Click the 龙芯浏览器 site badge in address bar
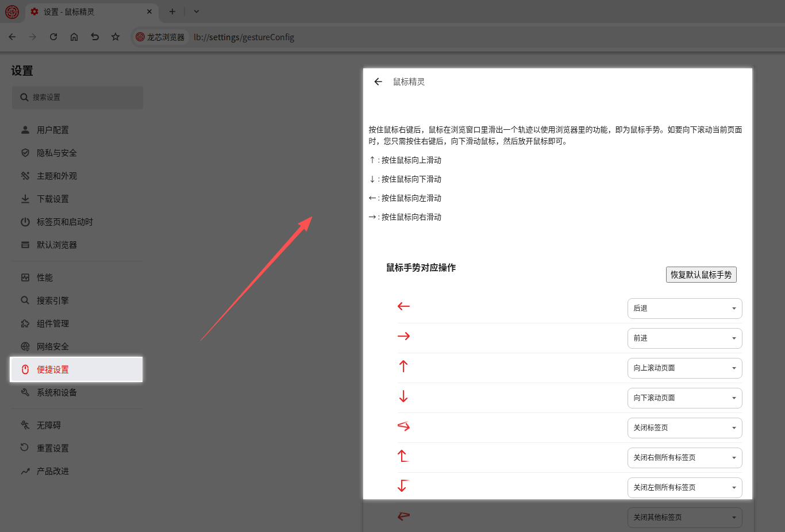Image resolution: width=785 pixels, height=532 pixels. 160,37
